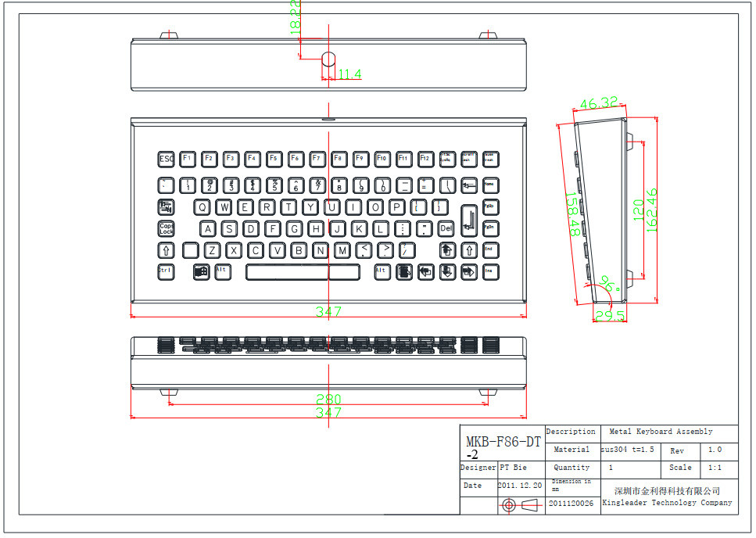Screen dimensions: 756x538
Task: Click the L key in the drawing
Action: (x=381, y=228)
